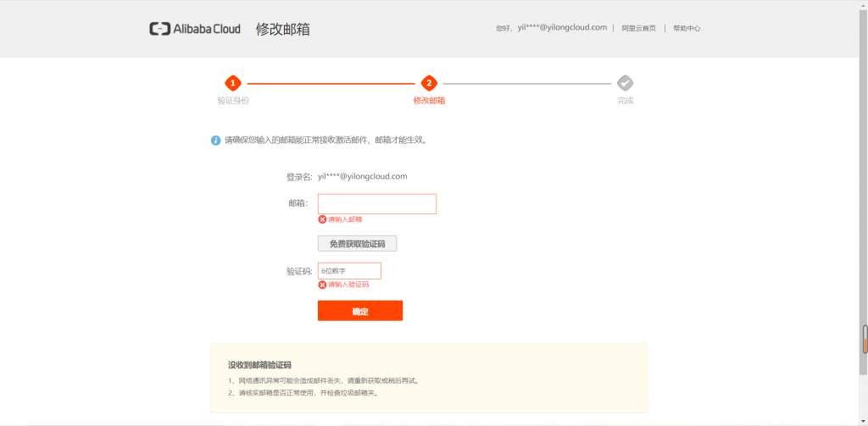Click the notice text 请确保您输入的邮箱能正常接收激活邮件
This screenshot has width=868, height=426.
[325, 141]
